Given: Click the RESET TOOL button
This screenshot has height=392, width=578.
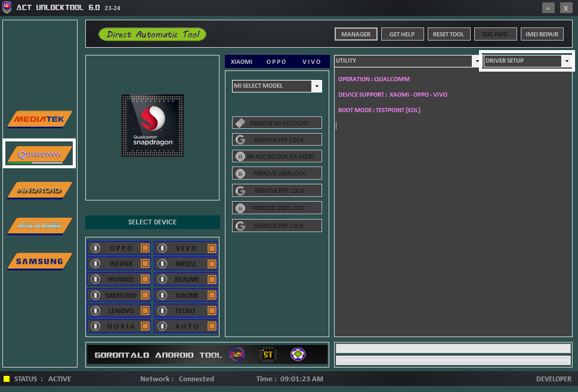Looking at the screenshot, I should click(x=449, y=34).
